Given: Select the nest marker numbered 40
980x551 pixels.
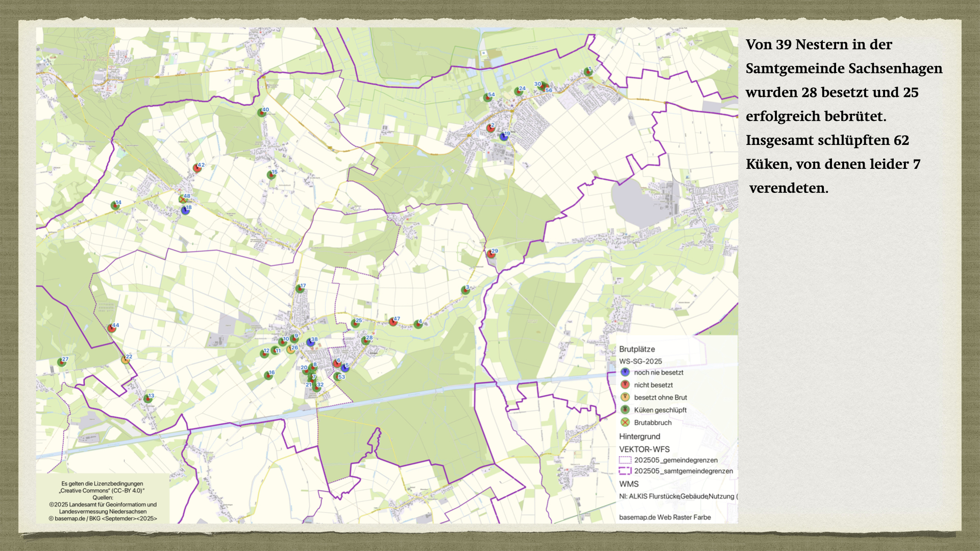Looking at the screenshot, I should [x=262, y=113].
